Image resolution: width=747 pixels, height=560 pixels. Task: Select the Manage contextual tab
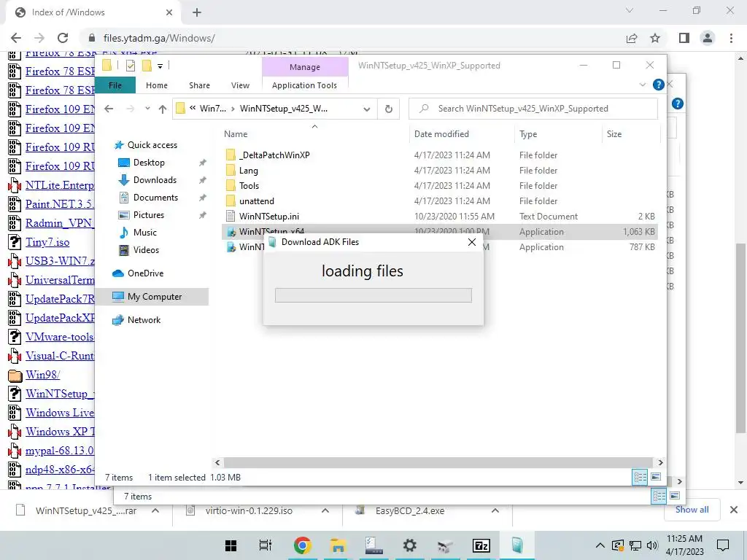305,67
